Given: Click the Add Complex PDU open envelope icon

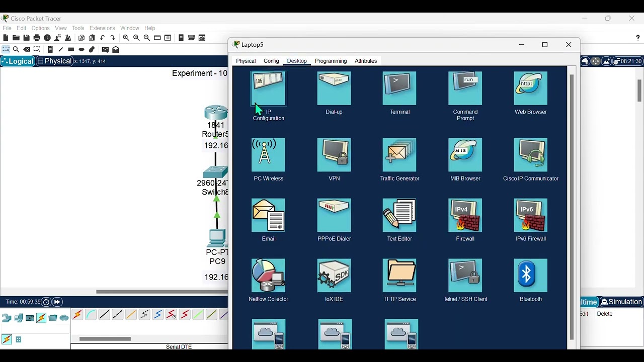Looking at the screenshot, I should [116, 49].
